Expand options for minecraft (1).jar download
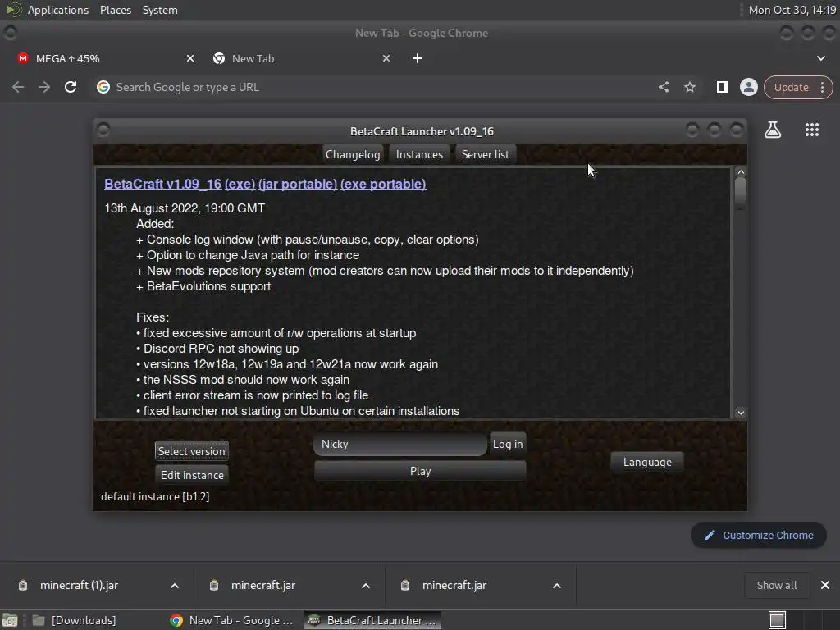This screenshot has width=840, height=630. click(175, 586)
